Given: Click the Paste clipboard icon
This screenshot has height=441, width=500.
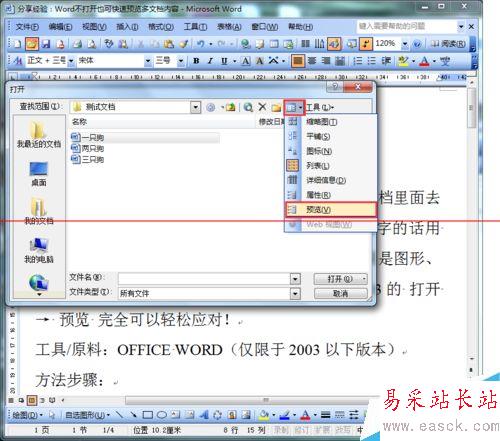Looking at the screenshot, I should pyautogui.click(x=169, y=44).
